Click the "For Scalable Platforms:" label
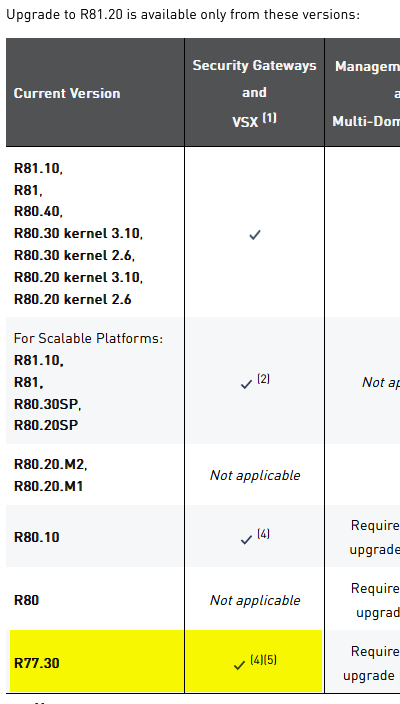 pos(88,338)
